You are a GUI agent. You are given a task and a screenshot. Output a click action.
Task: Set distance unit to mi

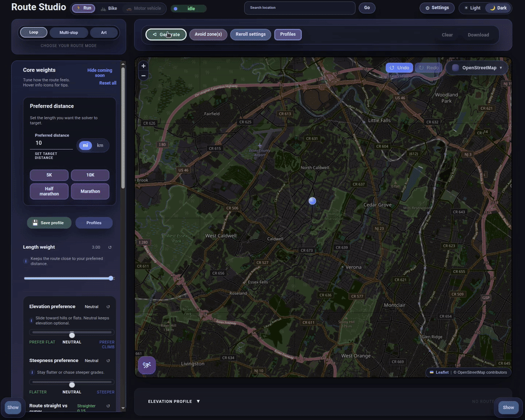tap(85, 145)
